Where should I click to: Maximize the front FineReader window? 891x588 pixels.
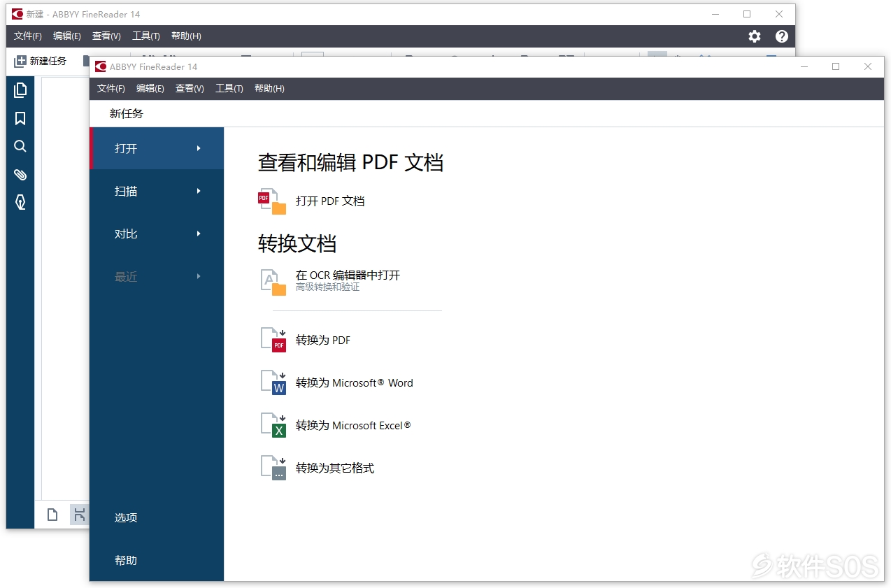point(836,66)
